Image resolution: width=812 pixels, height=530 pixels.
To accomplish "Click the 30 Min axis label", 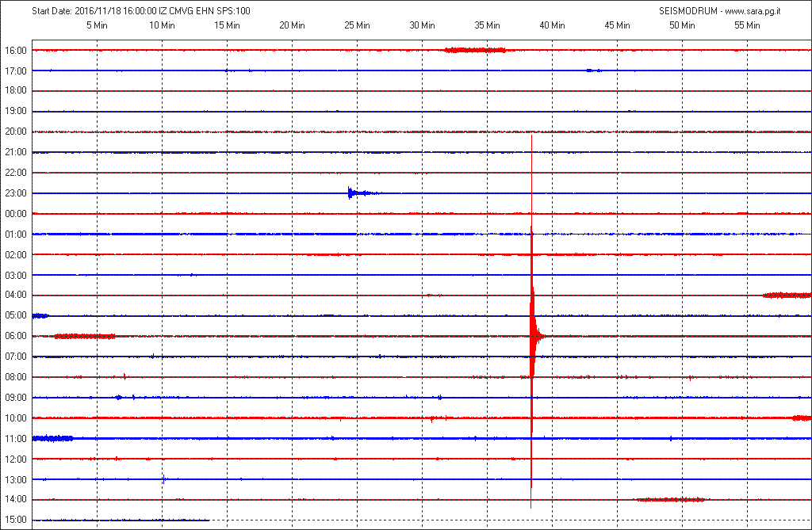I will click(x=422, y=25).
